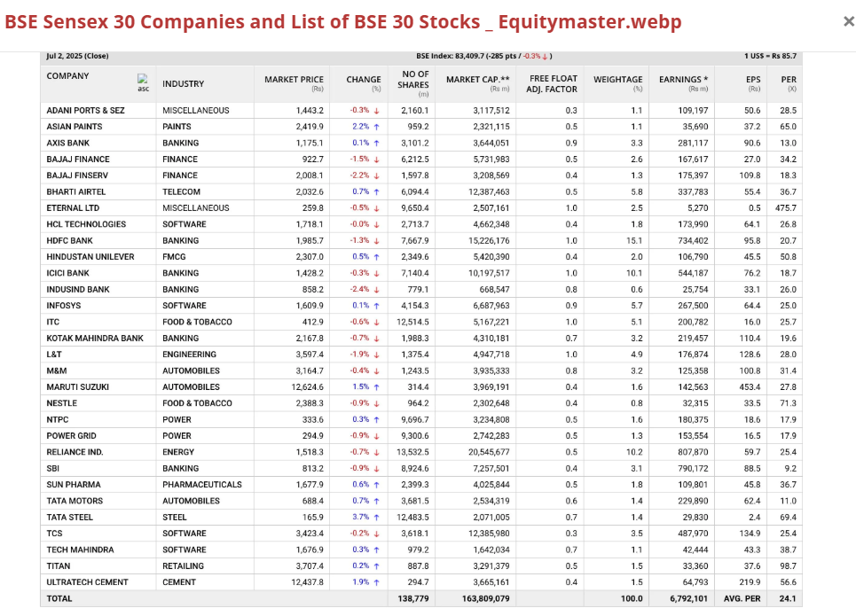Image resolution: width=856 pixels, height=616 pixels.
Task: Click the WEIGHTAGE column header
Action: (618, 80)
